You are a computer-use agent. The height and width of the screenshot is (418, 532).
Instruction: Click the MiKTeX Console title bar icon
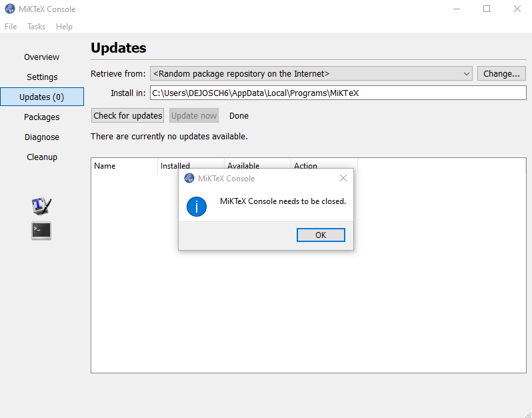pyautogui.click(x=10, y=9)
